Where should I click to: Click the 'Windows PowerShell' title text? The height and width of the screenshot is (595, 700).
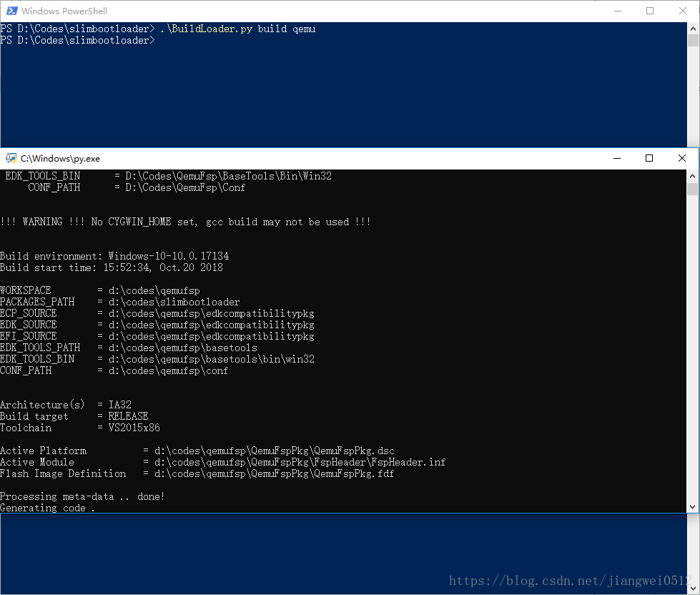tap(64, 11)
